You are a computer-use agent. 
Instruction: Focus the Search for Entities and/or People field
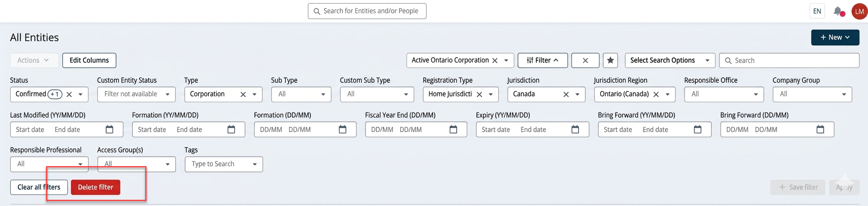point(367,11)
